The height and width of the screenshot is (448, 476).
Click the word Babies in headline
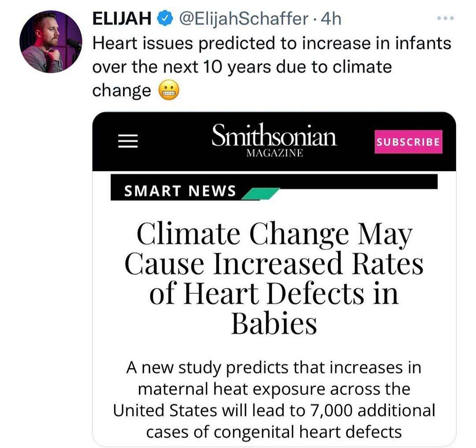[274, 323]
